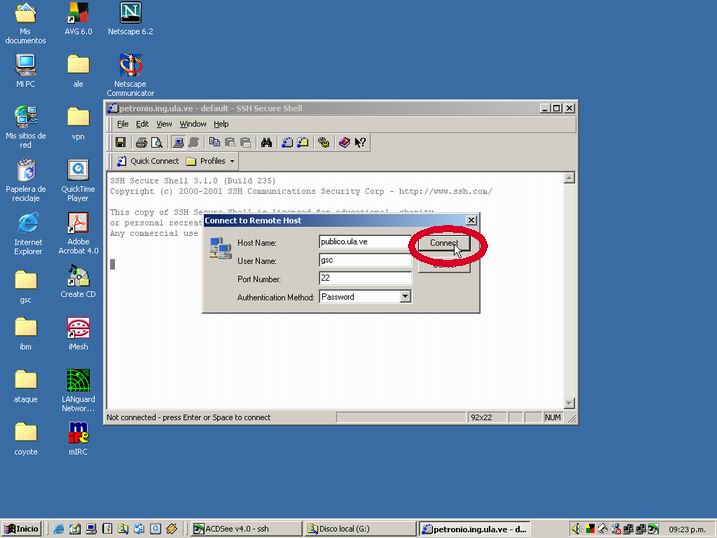Select the coyote folder on desktop
Viewport: 717px width, 538px height.
coord(25,439)
